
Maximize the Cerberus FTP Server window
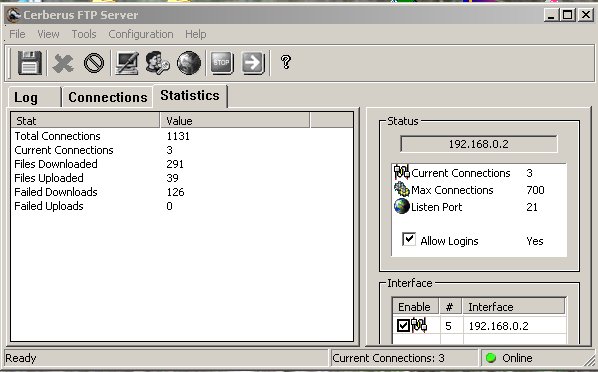pos(567,15)
